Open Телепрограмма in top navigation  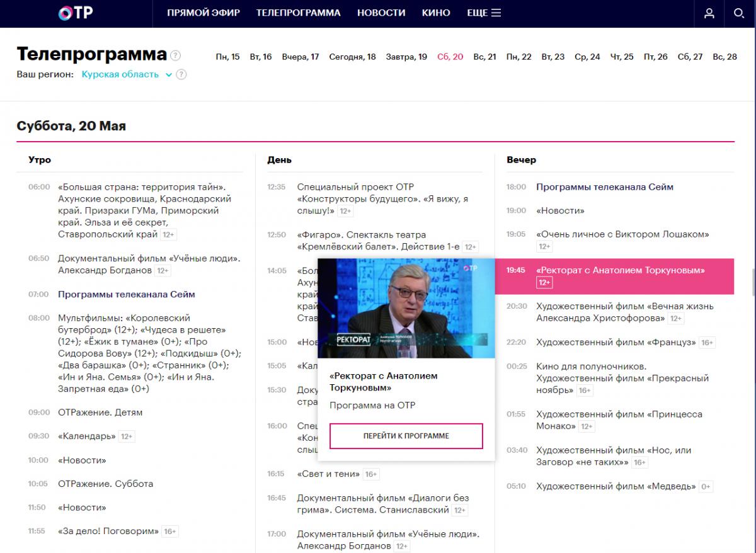pyautogui.click(x=298, y=13)
